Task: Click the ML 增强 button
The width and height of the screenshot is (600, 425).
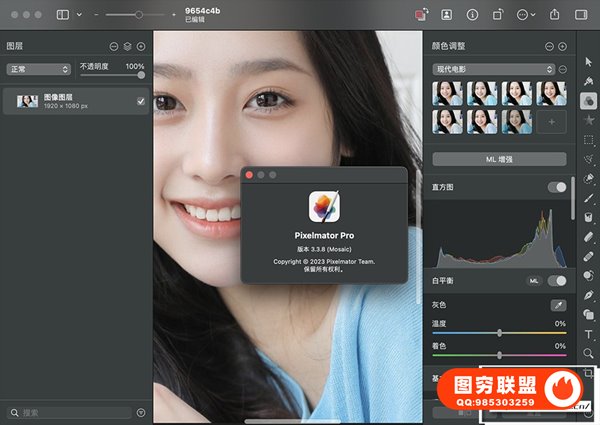Action: (x=499, y=159)
